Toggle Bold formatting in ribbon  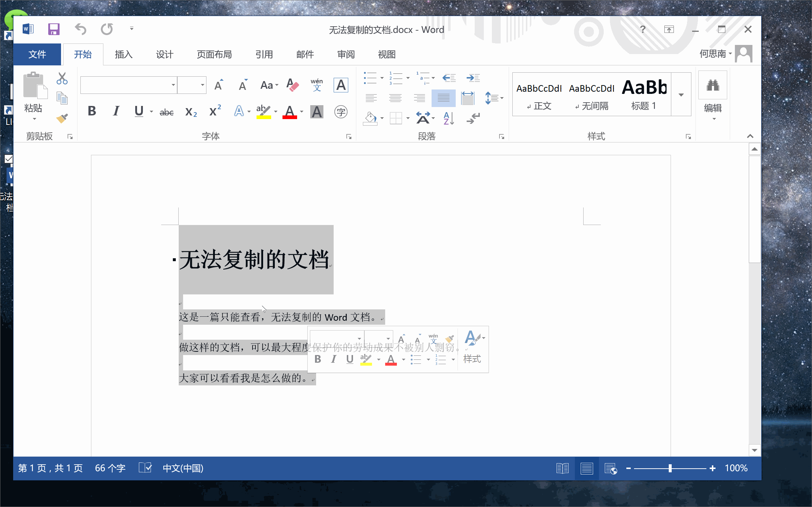click(x=92, y=111)
